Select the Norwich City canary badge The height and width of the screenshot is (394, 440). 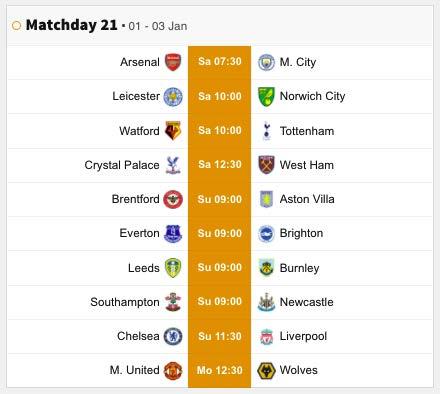(266, 97)
